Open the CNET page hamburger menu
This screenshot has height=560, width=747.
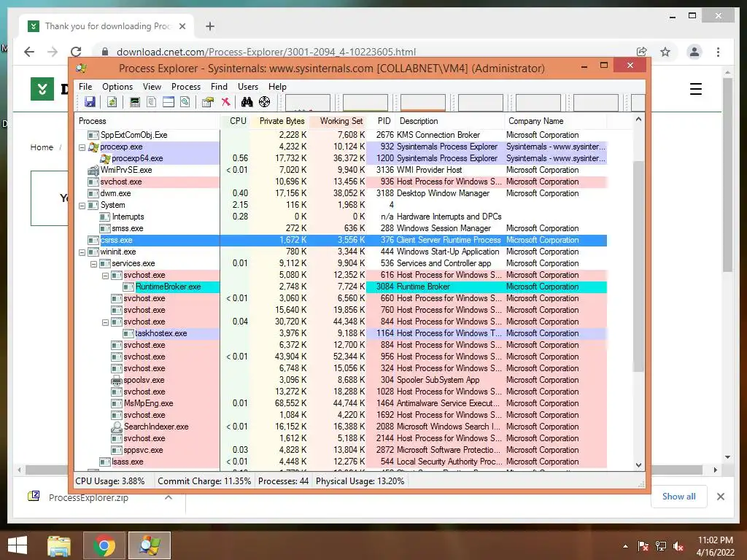pyautogui.click(x=695, y=89)
